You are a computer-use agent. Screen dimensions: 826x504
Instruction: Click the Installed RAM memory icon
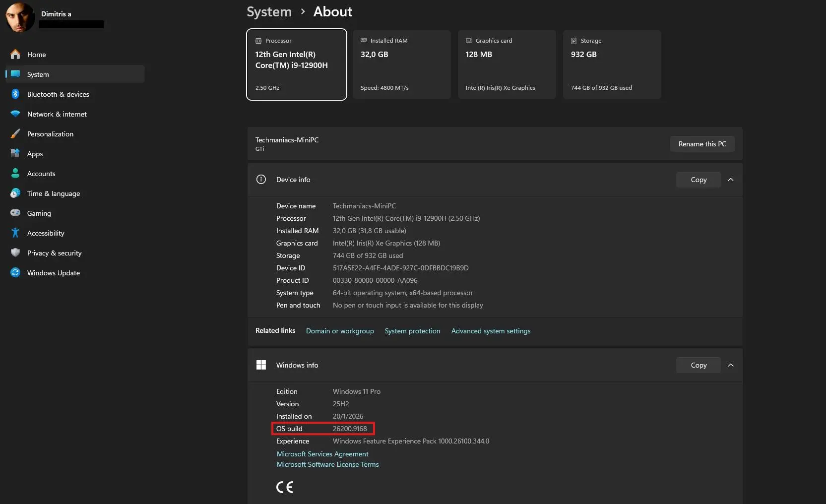[x=364, y=40]
